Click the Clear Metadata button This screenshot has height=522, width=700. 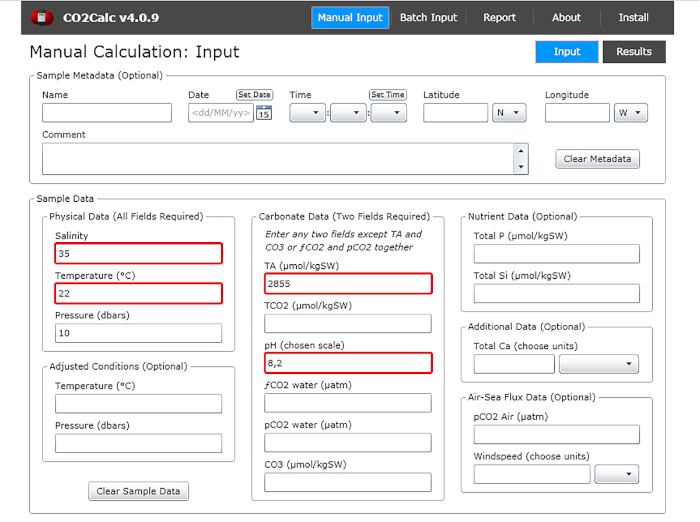point(597,159)
